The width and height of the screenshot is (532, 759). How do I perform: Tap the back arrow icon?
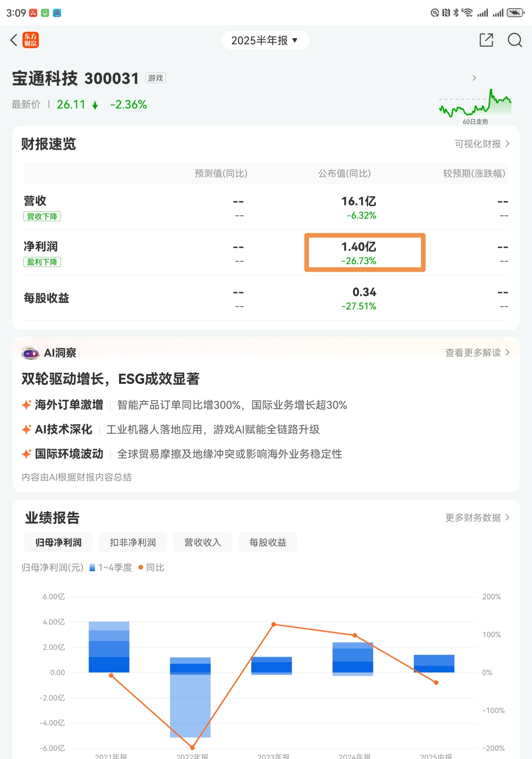coord(14,40)
